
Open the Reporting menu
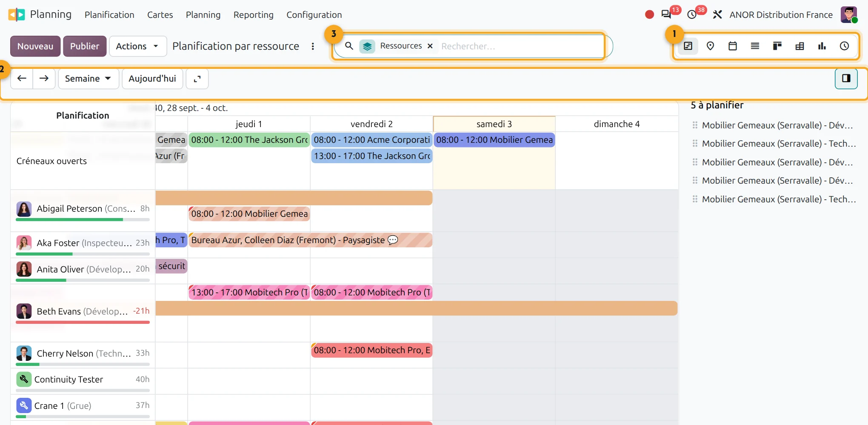[254, 14]
